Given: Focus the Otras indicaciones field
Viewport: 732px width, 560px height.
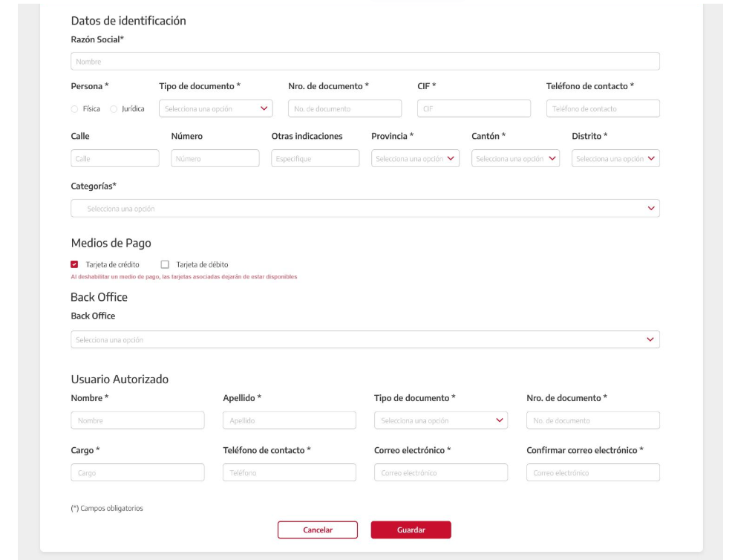Looking at the screenshot, I should (x=316, y=158).
